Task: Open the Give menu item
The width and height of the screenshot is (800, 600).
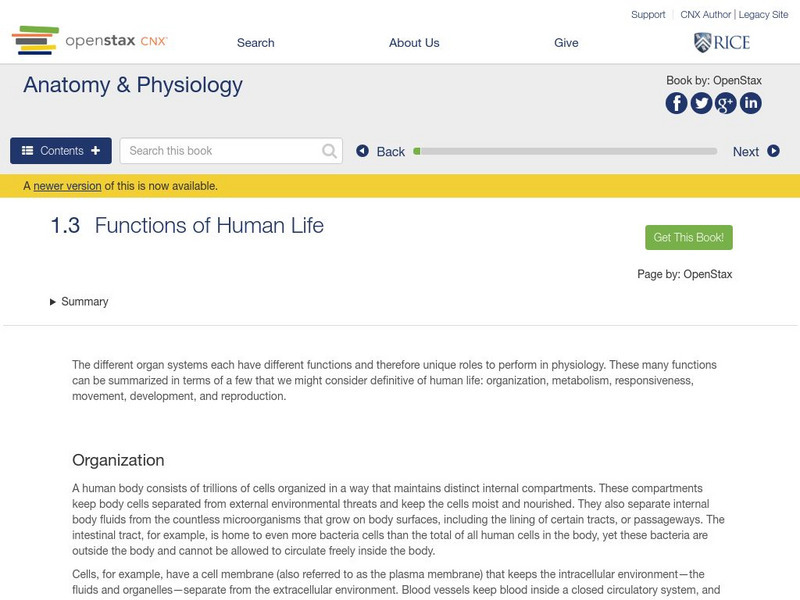Action: coord(566,43)
